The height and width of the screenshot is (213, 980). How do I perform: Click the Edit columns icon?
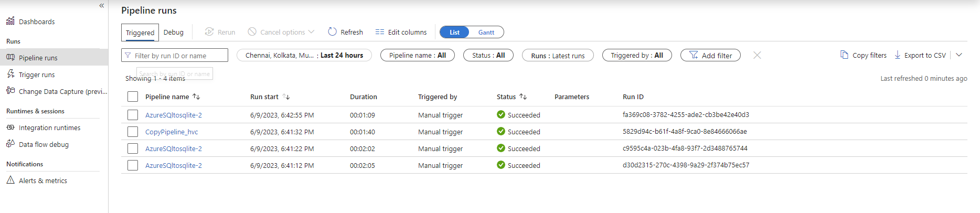pos(380,32)
